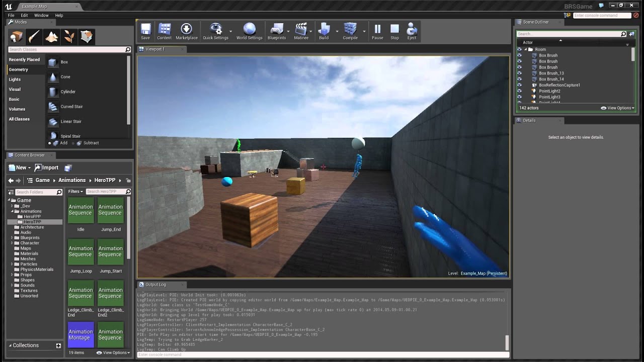Viewport: 644px width, 362px height.
Task: Create new folder in Scene Outliner
Action: pyautogui.click(x=631, y=34)
